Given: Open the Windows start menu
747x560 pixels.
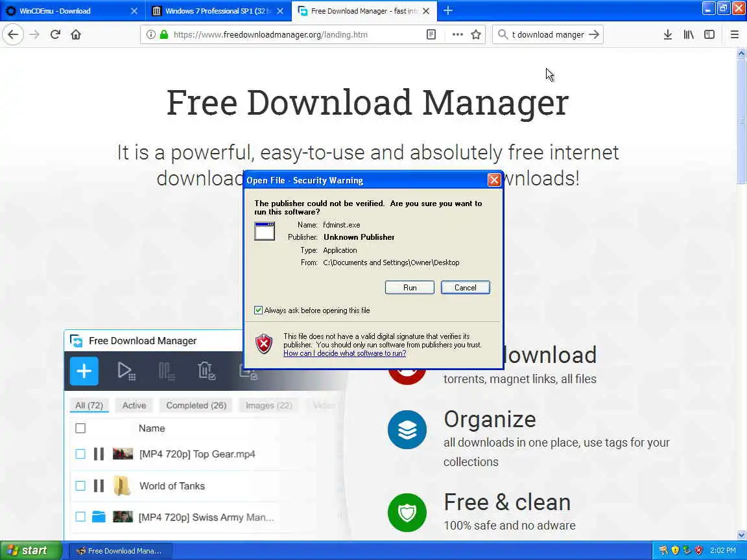Looking at the screenshot, I should (x=31, y=550).
